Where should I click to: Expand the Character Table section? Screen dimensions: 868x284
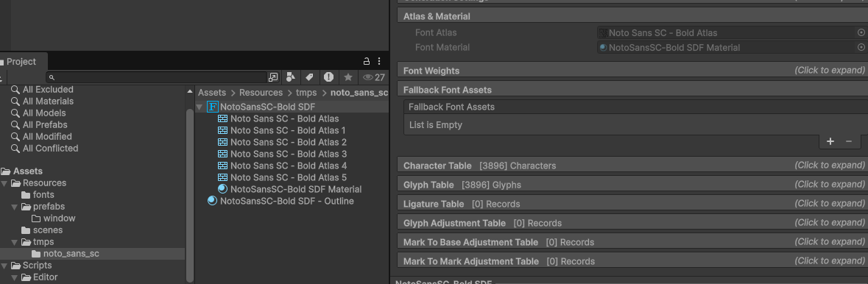point(632,166)
